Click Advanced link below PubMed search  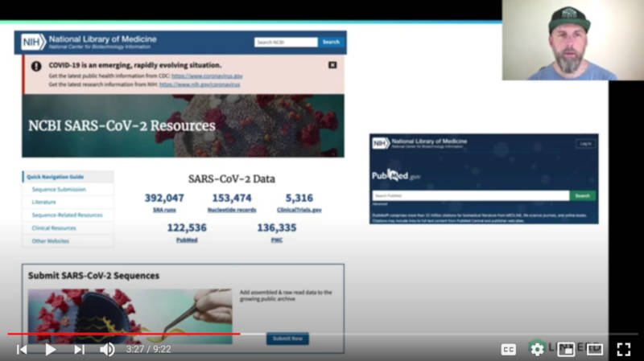[x=380, y=204]
